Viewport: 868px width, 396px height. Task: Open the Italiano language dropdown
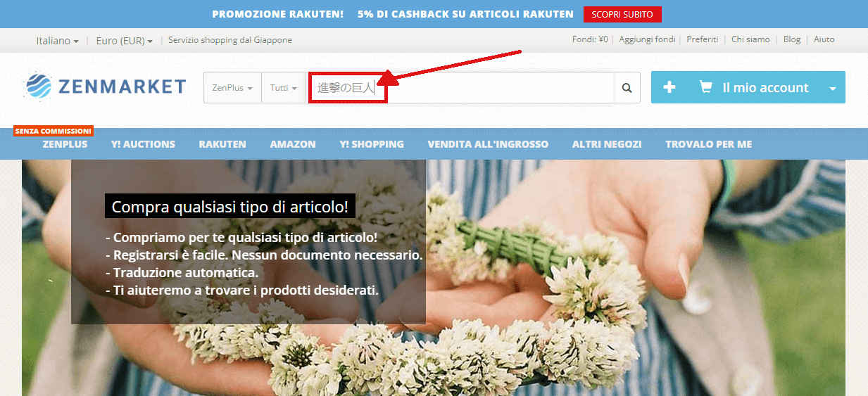(57, 41)
